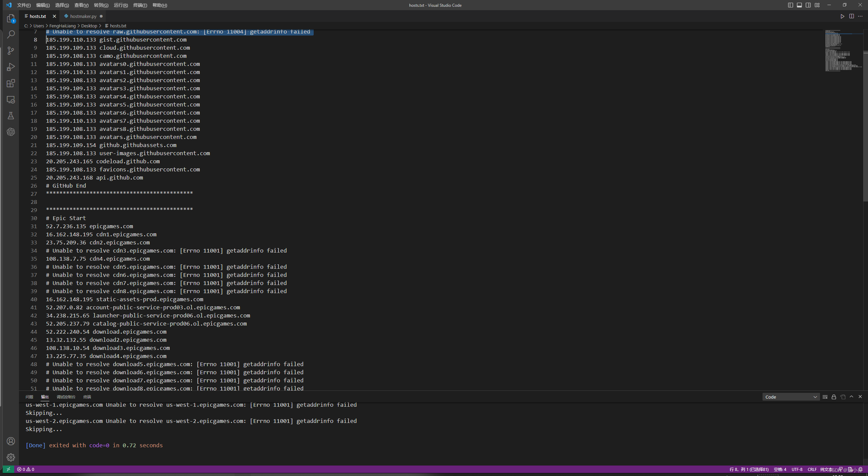This screenshot has width=868, height=476.
Task: Open the C: drive breadcrumb segment
Action: click(26, 26)
